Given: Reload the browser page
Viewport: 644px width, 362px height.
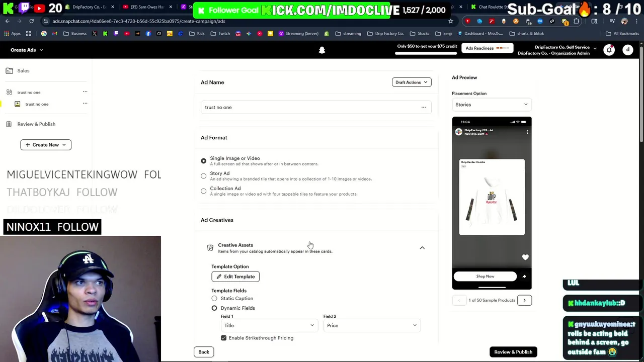Looking at the screenshot, I should [31, 21].
